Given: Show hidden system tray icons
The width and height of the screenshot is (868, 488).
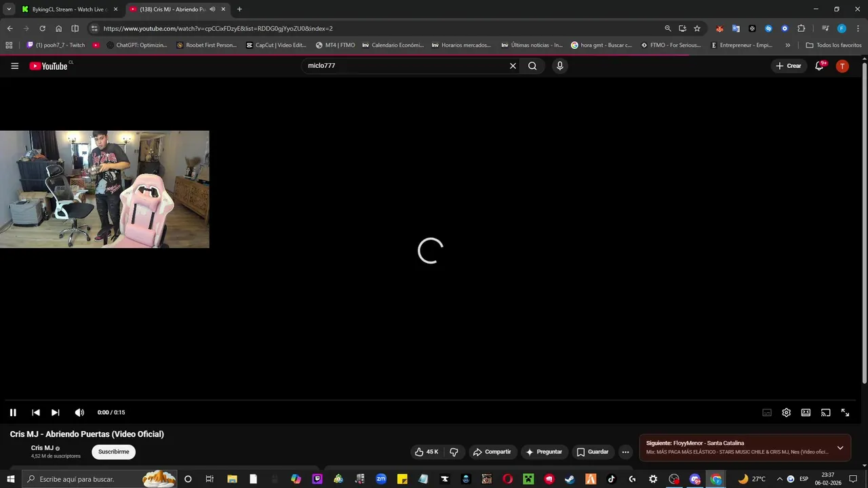Looking at the screenshot, I should [779, 479].
